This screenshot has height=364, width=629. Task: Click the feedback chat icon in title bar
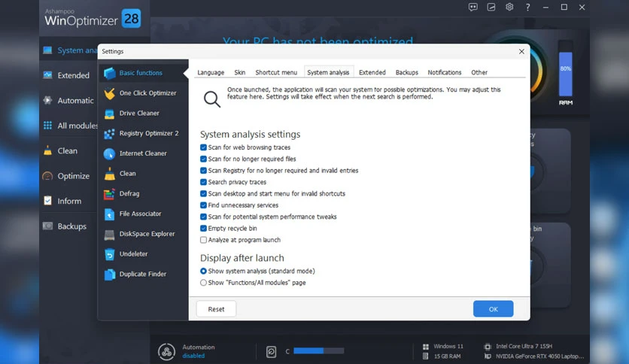tap(473, 8)
